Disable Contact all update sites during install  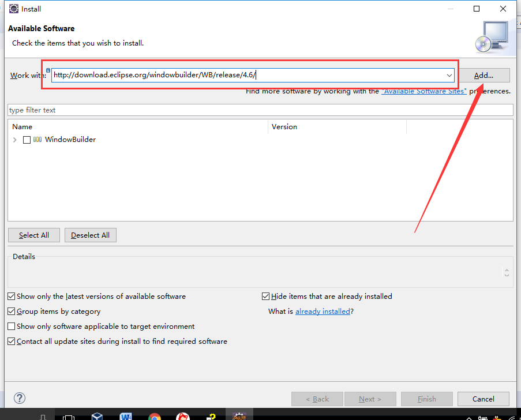(x=11, y=341)
